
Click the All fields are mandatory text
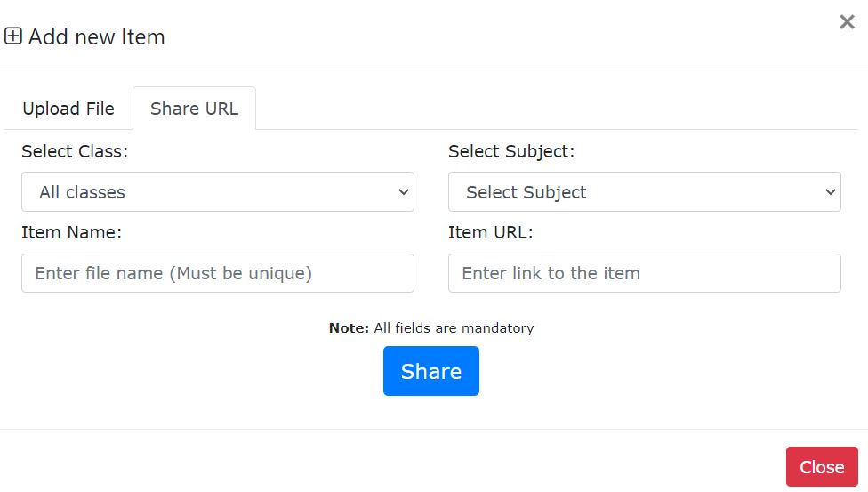(454, 328)
